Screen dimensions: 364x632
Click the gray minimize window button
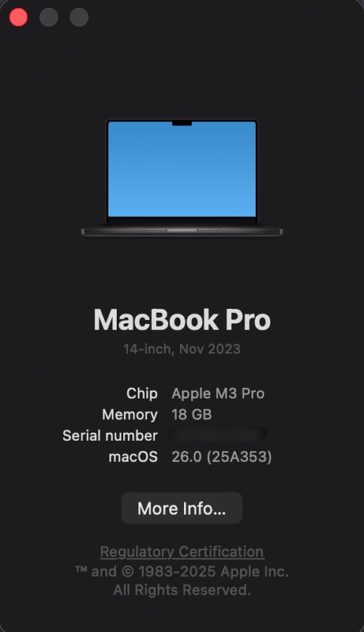click(x=49, y=17)
